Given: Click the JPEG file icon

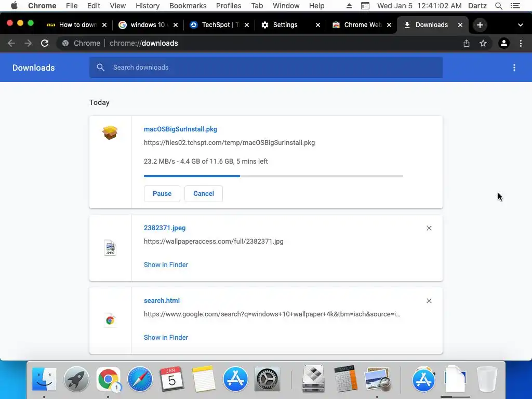Looking at the screenshot, I should point(110,248).
